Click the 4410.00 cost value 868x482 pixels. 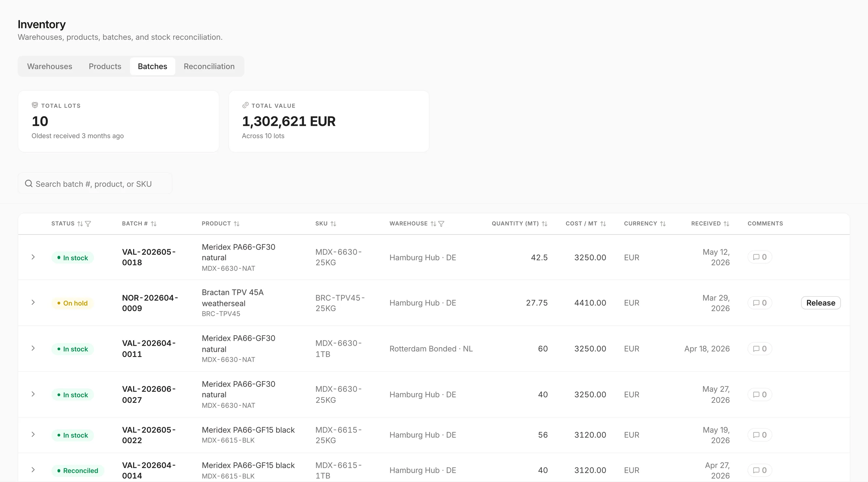[x=590, y=303]
